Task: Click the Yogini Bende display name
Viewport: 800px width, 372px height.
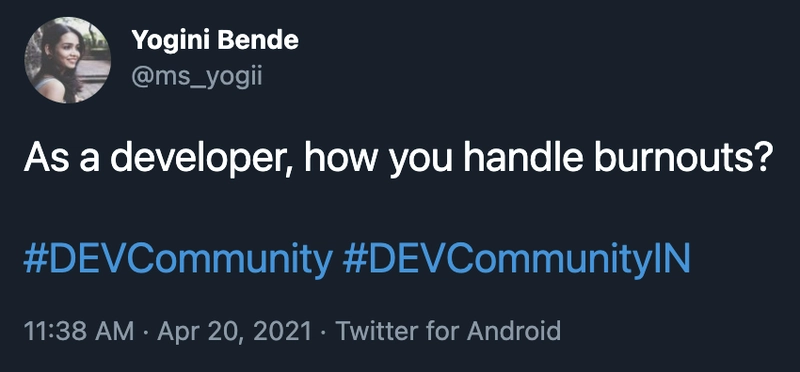Action: 215,40
